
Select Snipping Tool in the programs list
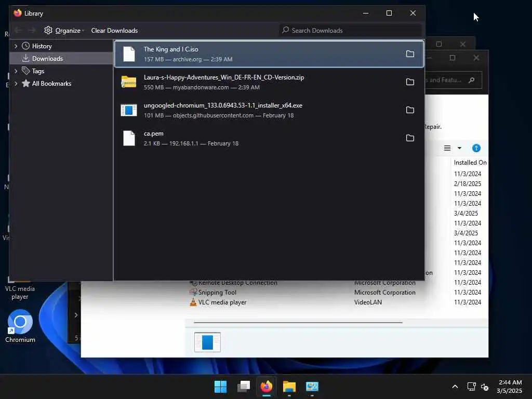[217, 292]
